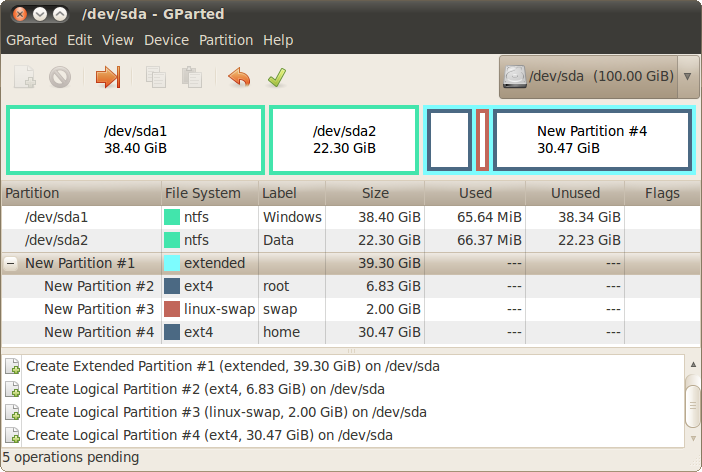Image resolution: width=702 pixels, height=472 pixels.
Task: Open the View menu
Action: click(x=118, y=40)
